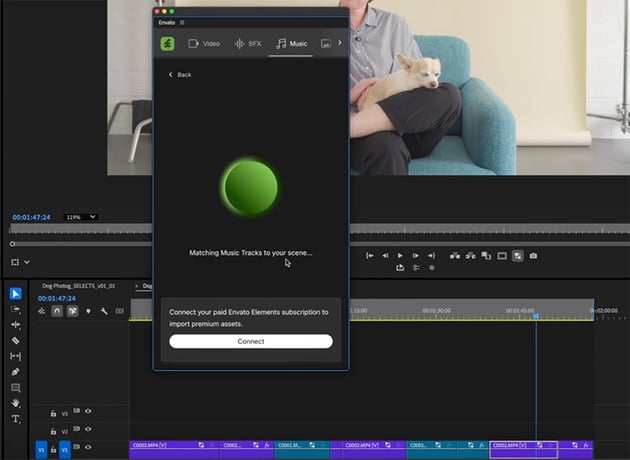Toggle the V1 track lock
Viewport: 630px width, 460px height.
(x=53, y=449)
